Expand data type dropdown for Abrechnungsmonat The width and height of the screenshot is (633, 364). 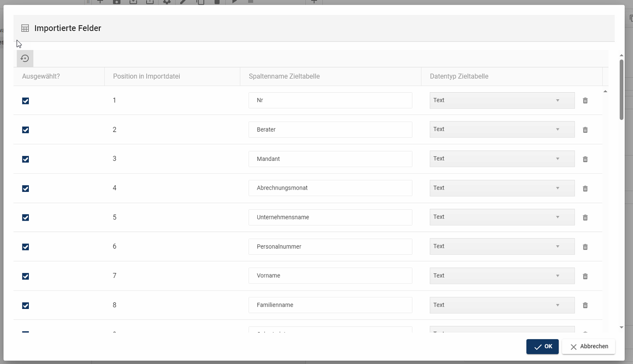(x=502, y=188)
